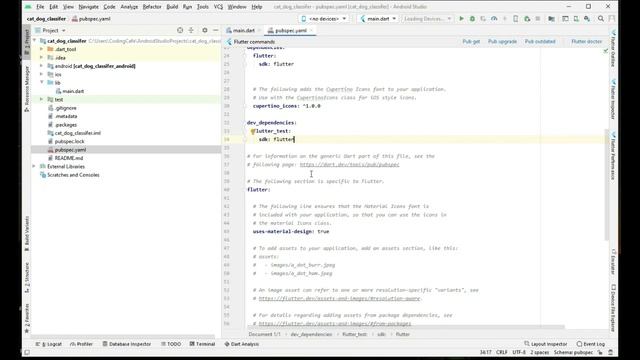Click the green Run button in toolbar
Image resolution: width=640 pixels, height=360 pixels.
tap(461, 19)
